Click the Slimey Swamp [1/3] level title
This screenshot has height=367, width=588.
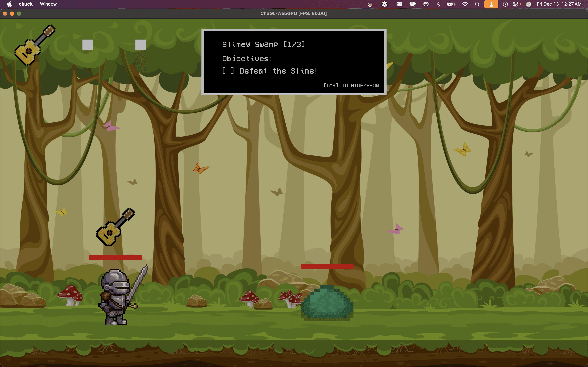(263, 44)
